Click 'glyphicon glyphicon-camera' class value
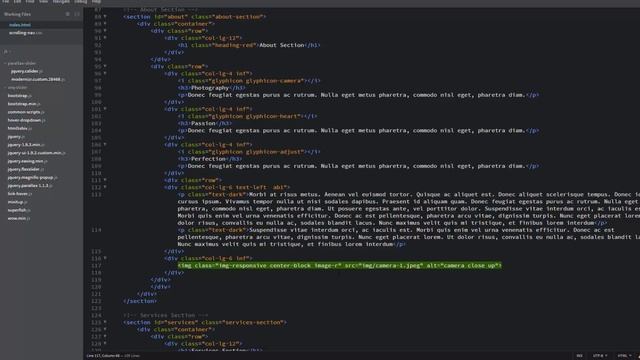The height and width of the screenshot is (360, 640). click(258, 81)
